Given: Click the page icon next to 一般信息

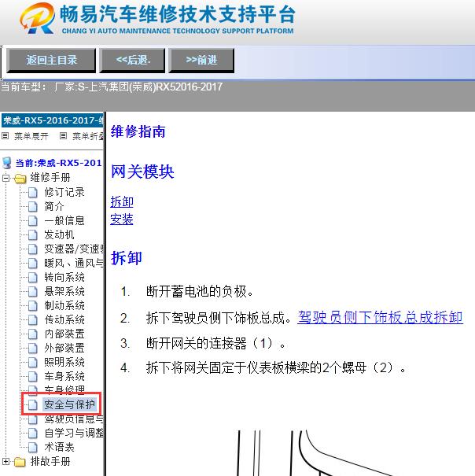Looking at the screenshot, I should click(32, 221).
